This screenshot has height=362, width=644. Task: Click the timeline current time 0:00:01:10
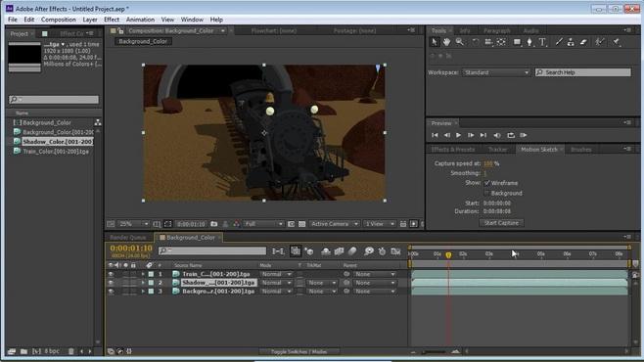pyautogui.click(x=131, y=249)
